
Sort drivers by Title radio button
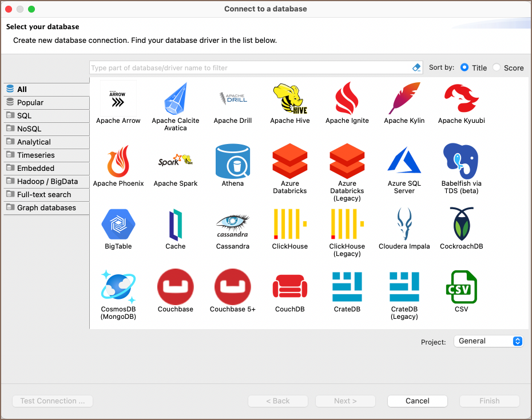pyautogui.click(x=464, y=67)
